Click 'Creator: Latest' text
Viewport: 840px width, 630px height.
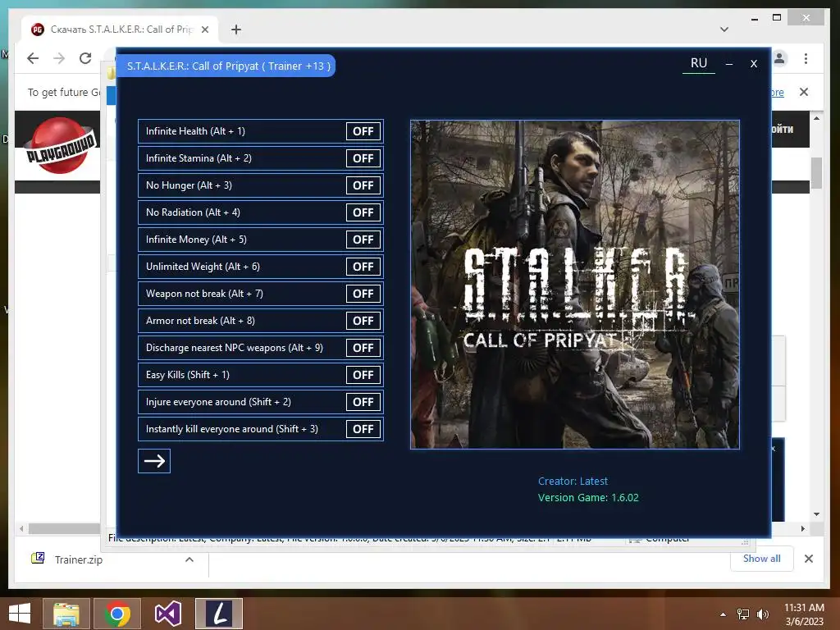pos(573,481)
